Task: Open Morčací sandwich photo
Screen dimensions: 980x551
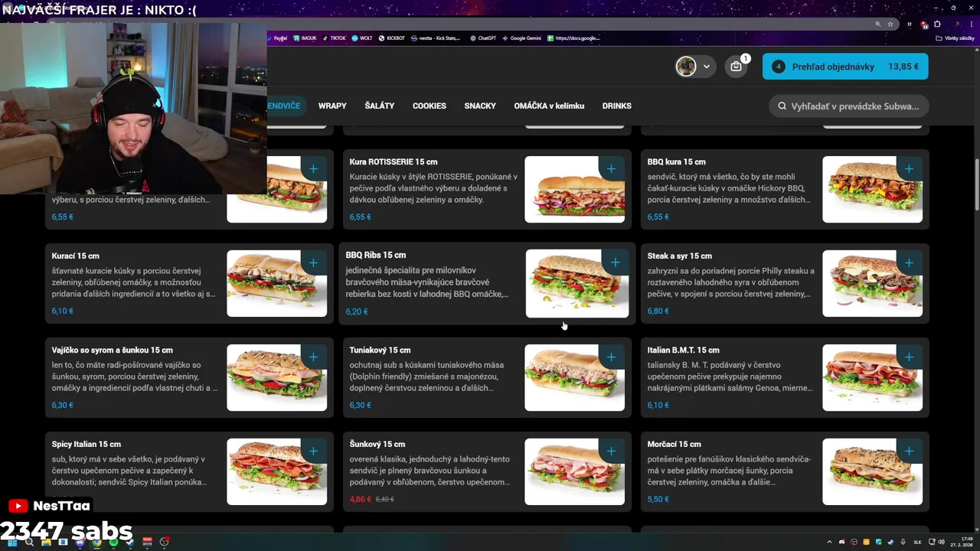Action: (872, 471)
